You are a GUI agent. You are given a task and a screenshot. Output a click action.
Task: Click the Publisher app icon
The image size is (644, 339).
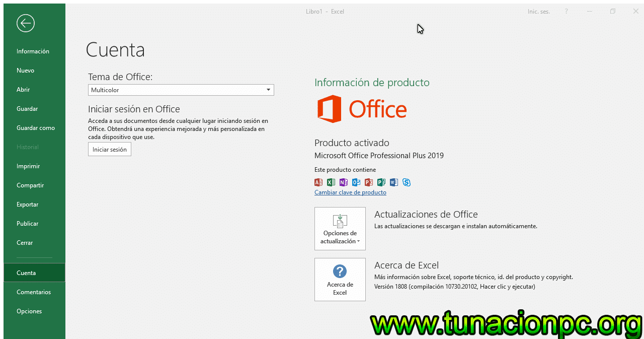381,182
